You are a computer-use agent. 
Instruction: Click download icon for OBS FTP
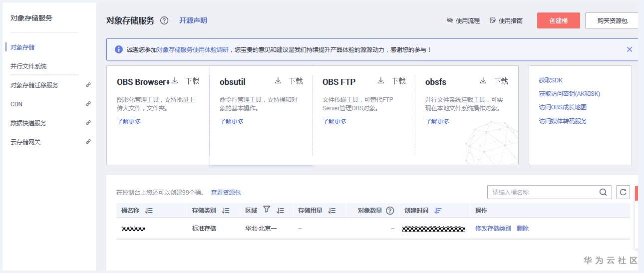381,81
